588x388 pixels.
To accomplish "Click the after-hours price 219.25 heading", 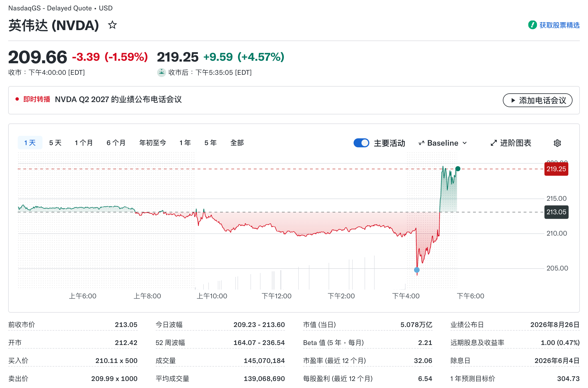I will [x=178, y=57].
